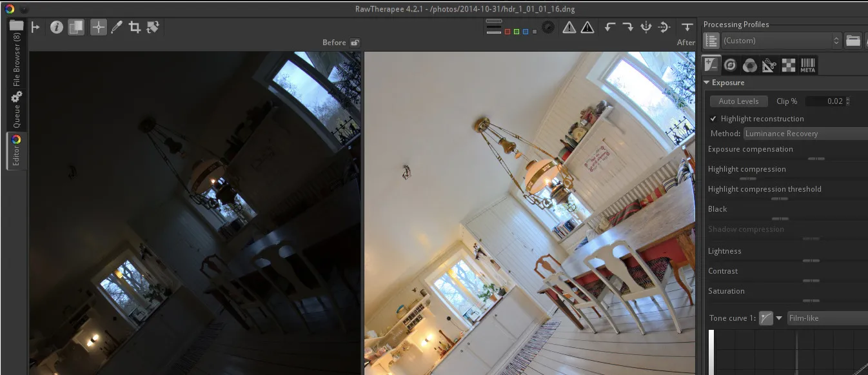Open the image info display
868x375 pixels.
click(x=57, y=28)
